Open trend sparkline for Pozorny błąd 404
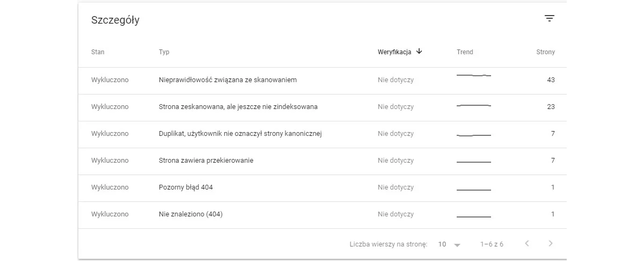This screenshot has width=644, height=261. click(x=474, y=189)
